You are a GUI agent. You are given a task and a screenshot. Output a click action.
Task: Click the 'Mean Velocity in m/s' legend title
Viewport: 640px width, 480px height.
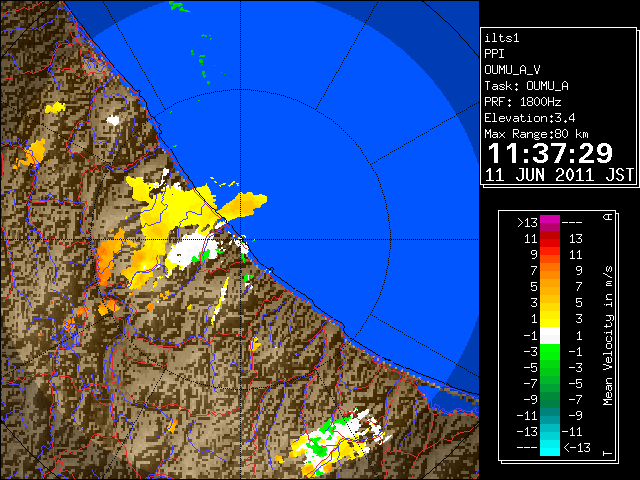point(608,336)
